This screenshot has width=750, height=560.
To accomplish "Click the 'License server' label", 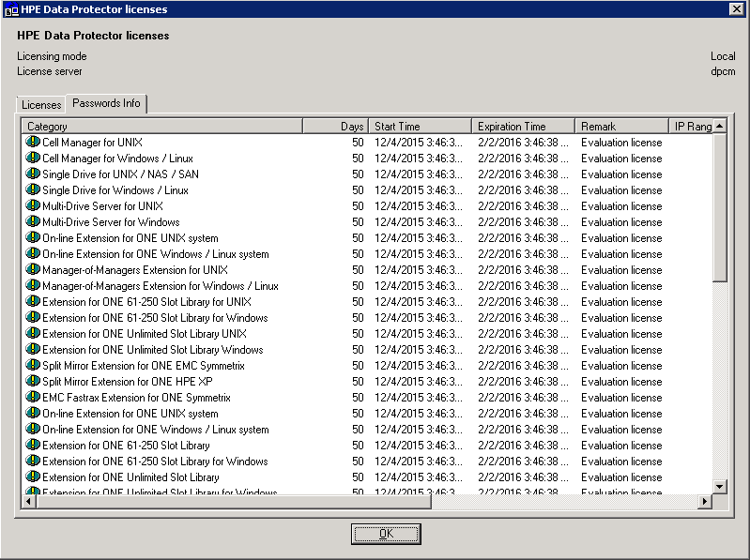I will pos(49,70).
